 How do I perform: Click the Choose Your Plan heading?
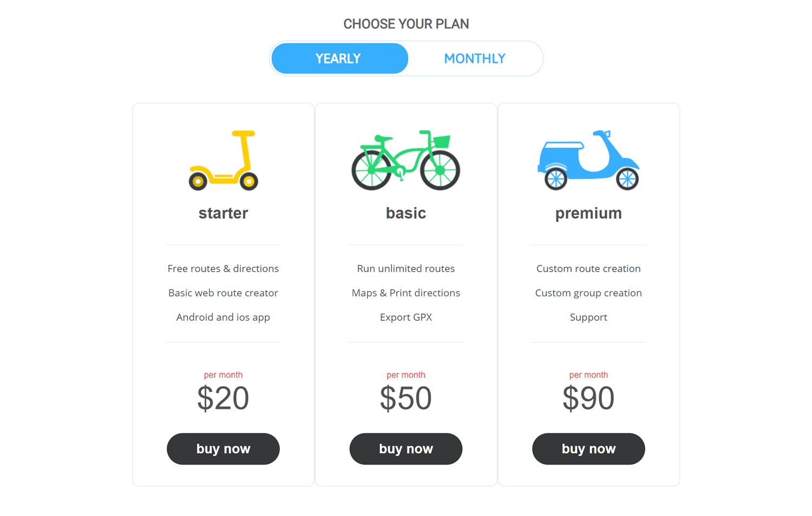(x=406, y=24)
